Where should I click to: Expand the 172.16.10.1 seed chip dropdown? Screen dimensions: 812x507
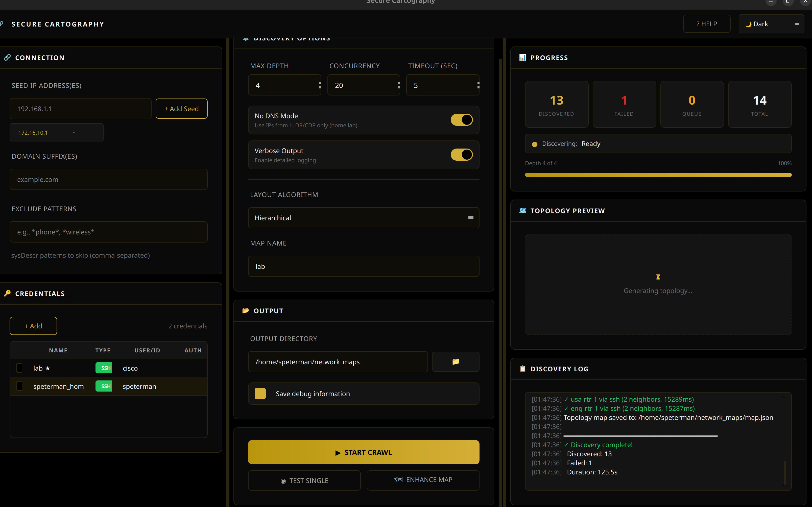[x=74, y=132]
